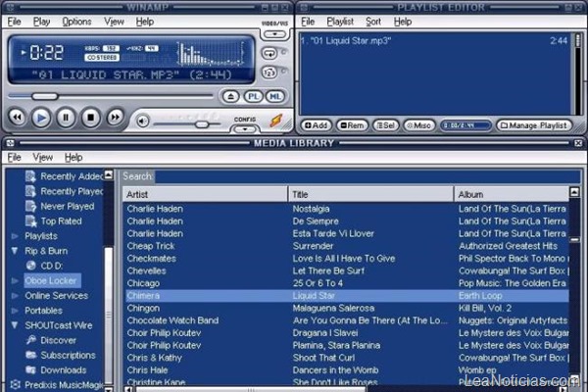Collapse the Rip & Burn node arrow
The width and height of the screenshot is (588, 392).
click(x=15, y=251)
